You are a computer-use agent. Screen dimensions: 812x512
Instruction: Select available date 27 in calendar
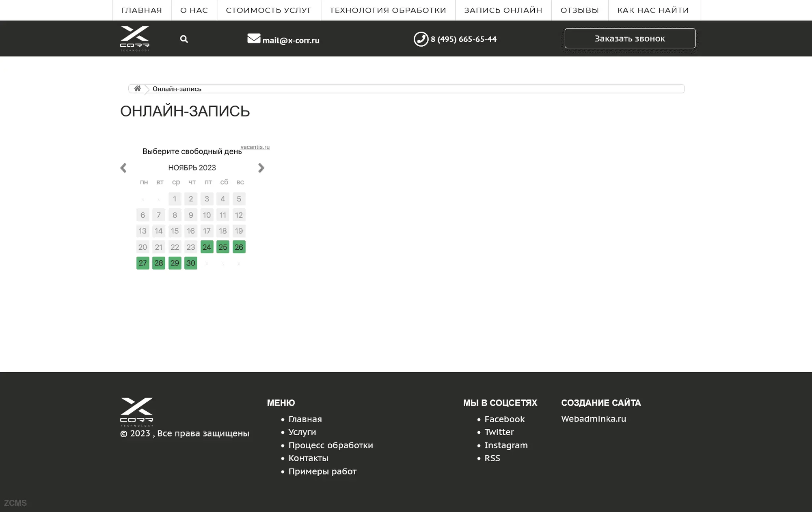click(x=143, y=263)
